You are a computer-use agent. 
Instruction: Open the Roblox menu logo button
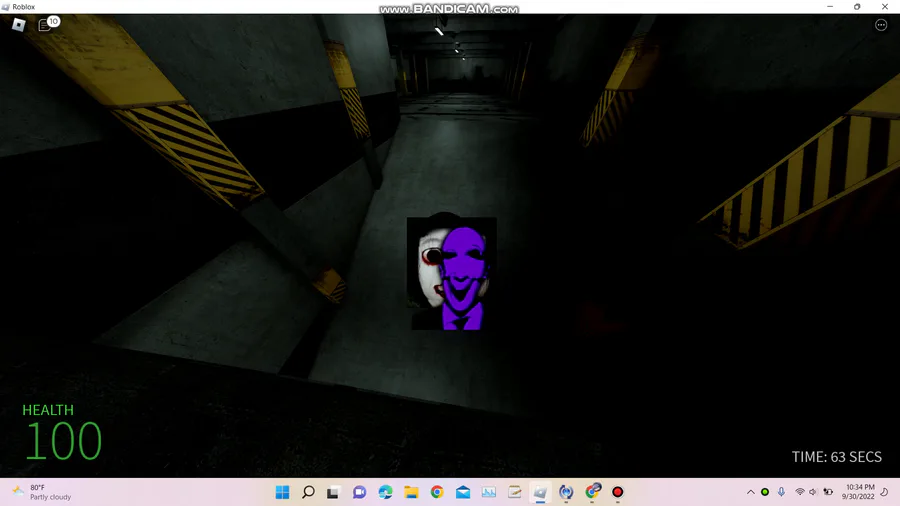tap(18, 25)
